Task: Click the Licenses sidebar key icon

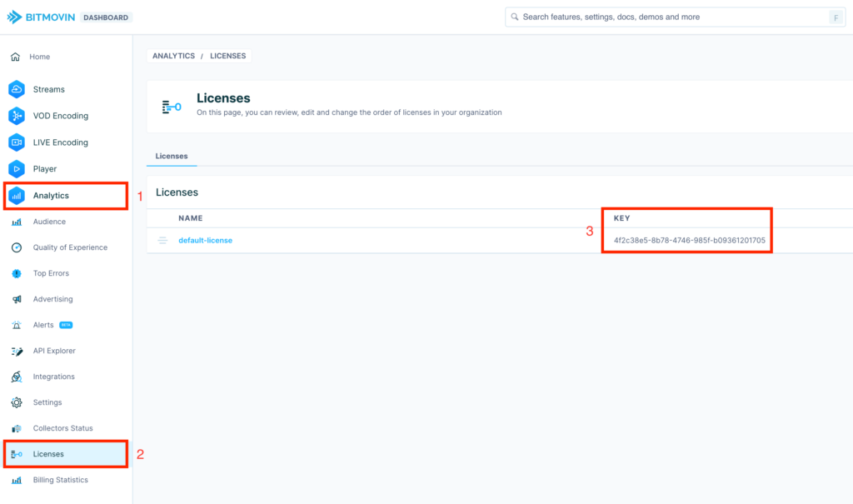Action: click(17, 454)
